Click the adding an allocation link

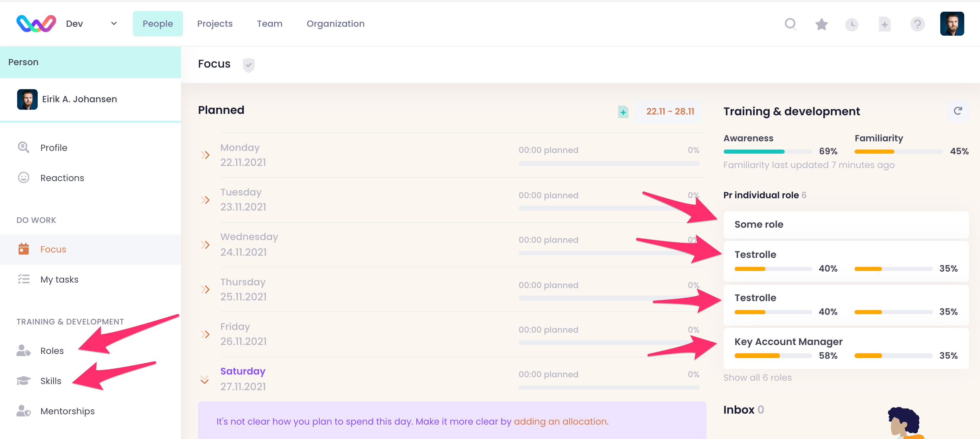coord(561,421)
